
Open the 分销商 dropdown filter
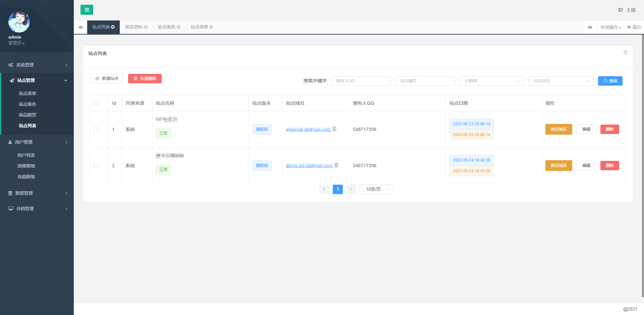pyautogui.click(x=491, y=81)
